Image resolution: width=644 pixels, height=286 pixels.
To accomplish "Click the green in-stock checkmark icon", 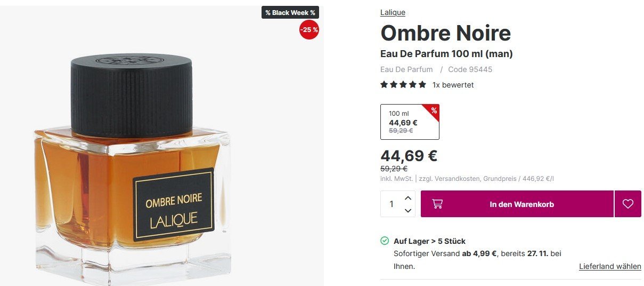I will (385, 241).
